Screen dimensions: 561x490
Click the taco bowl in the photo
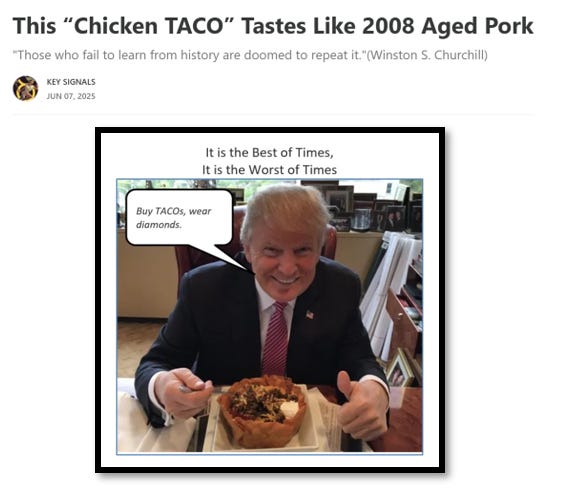(262, 411)
